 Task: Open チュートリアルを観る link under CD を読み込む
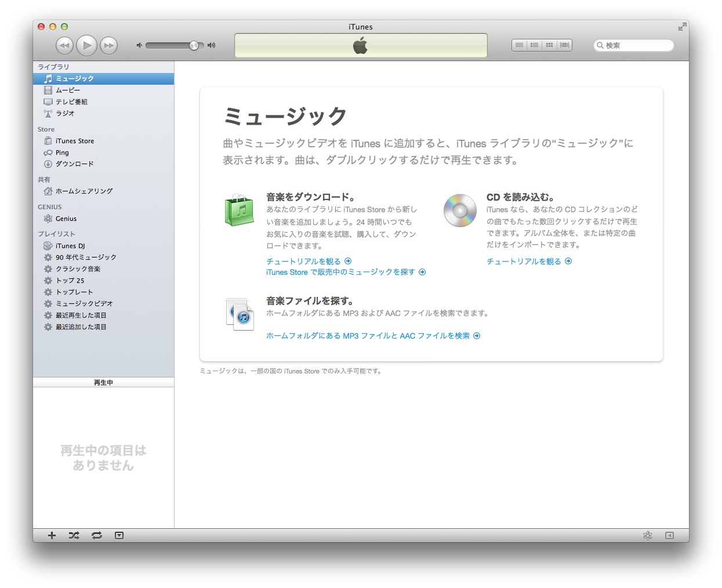tap(529, 262)
